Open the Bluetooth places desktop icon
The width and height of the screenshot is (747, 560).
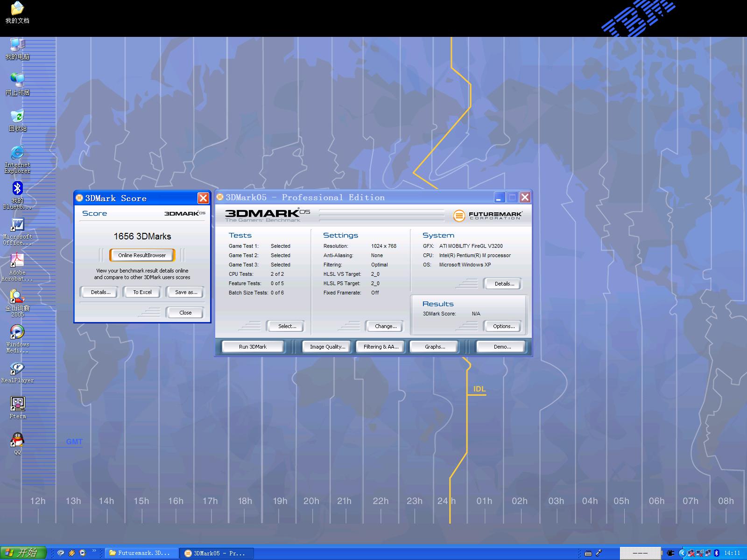pos(17,189)
